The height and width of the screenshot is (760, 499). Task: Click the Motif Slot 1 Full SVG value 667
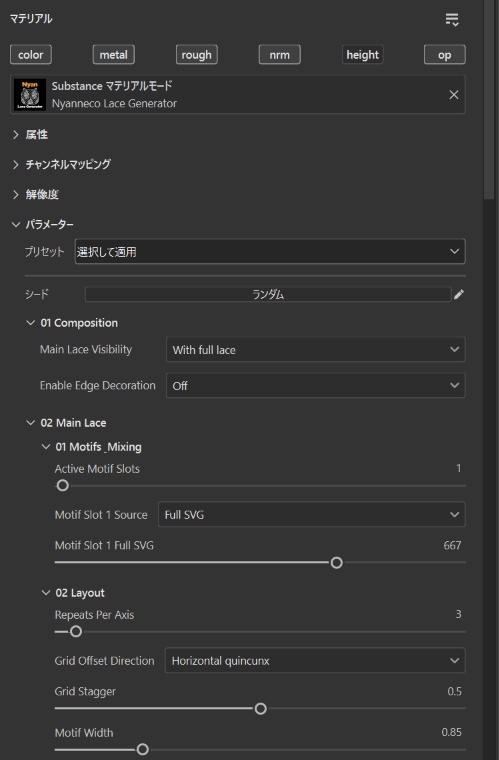[x=452, y=545]
